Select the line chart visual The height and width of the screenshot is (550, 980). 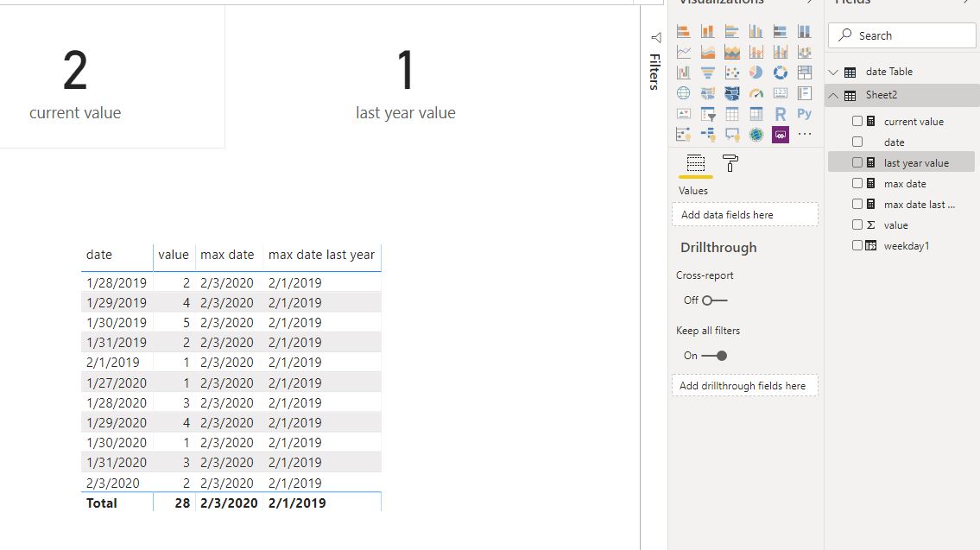(683, 52)
